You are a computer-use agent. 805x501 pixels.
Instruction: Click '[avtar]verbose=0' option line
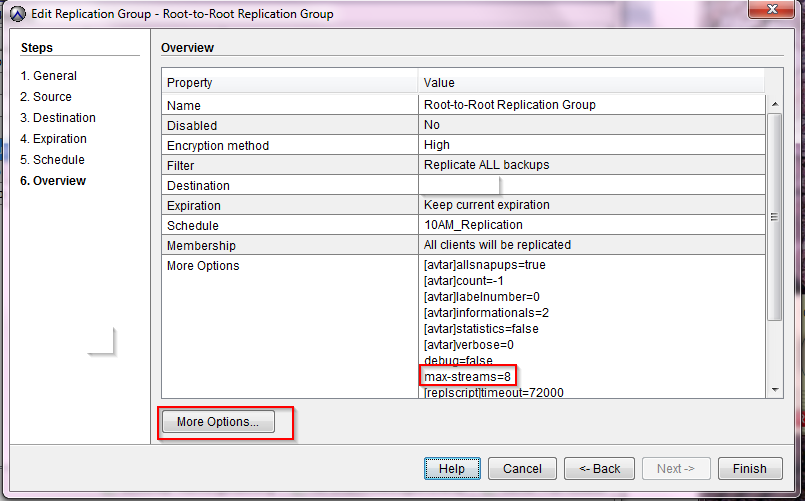(x=469, y=344)
